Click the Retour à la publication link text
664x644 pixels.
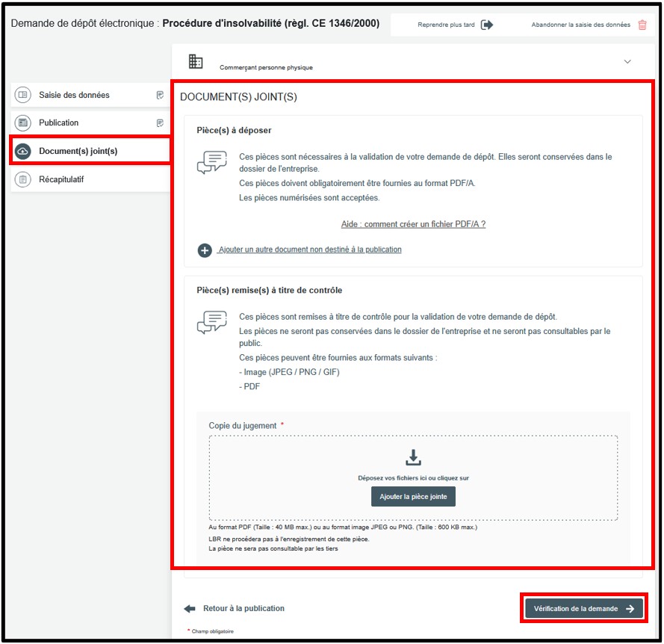click(x=243, y=609)
